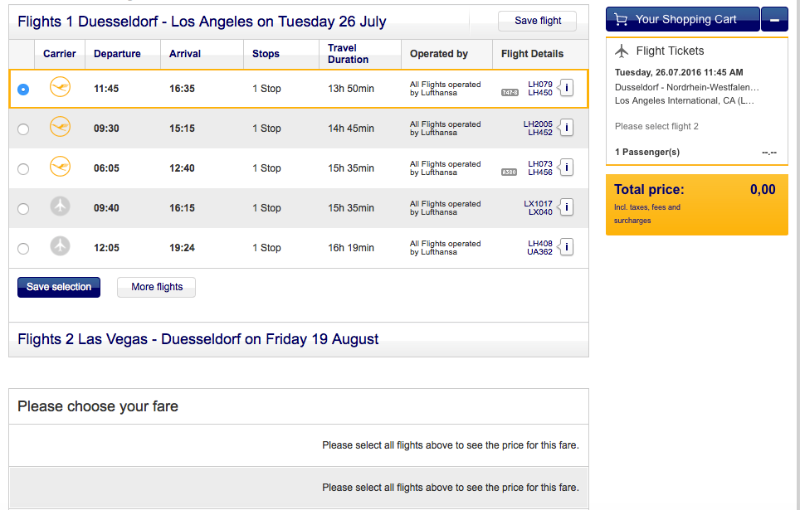Click the Save selection button

coord(58,287)
